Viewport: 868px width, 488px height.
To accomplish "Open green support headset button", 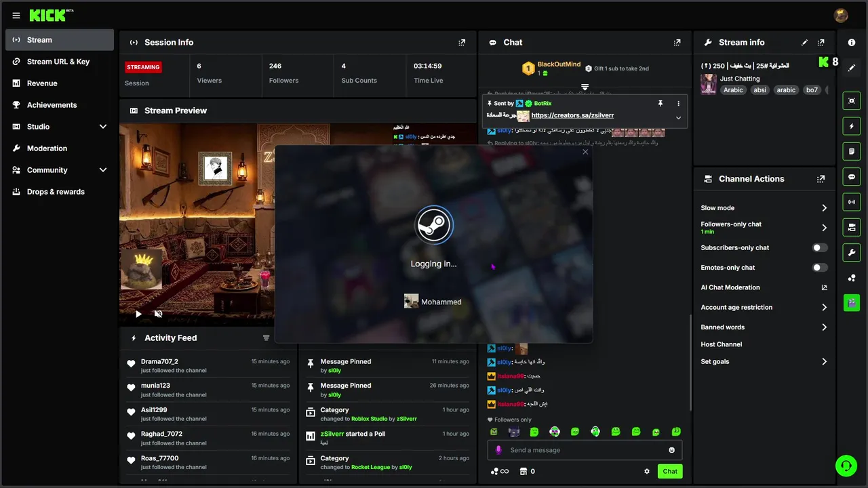I will coord(846,466).
